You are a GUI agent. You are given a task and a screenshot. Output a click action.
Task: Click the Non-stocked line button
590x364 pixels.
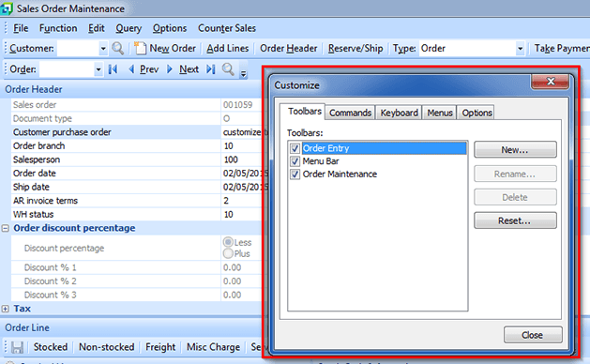107,347
